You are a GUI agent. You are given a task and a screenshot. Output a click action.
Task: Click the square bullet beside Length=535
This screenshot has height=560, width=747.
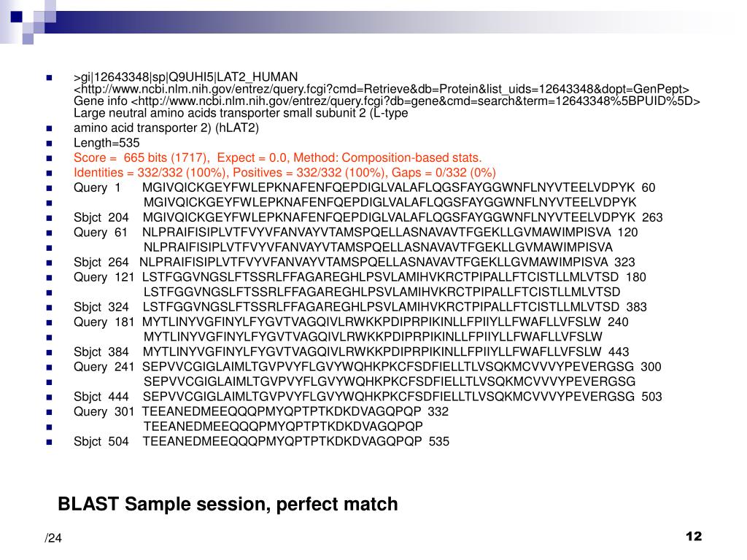[x=49, y=144]
